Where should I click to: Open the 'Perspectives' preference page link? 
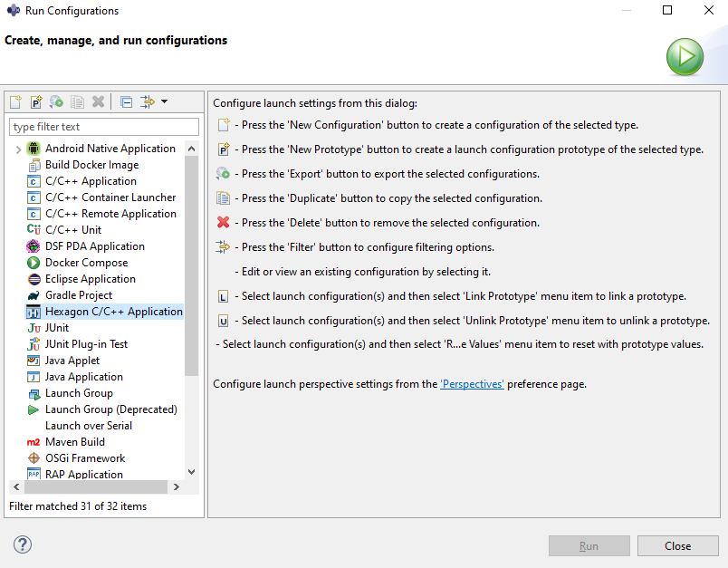point(472,384)
